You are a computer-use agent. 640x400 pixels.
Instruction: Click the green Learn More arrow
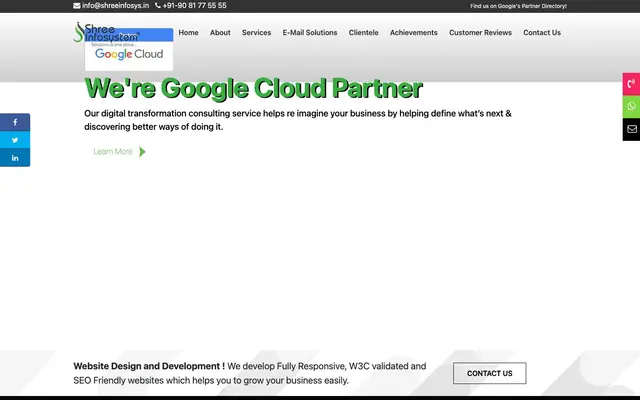click(x=142, y=152)
